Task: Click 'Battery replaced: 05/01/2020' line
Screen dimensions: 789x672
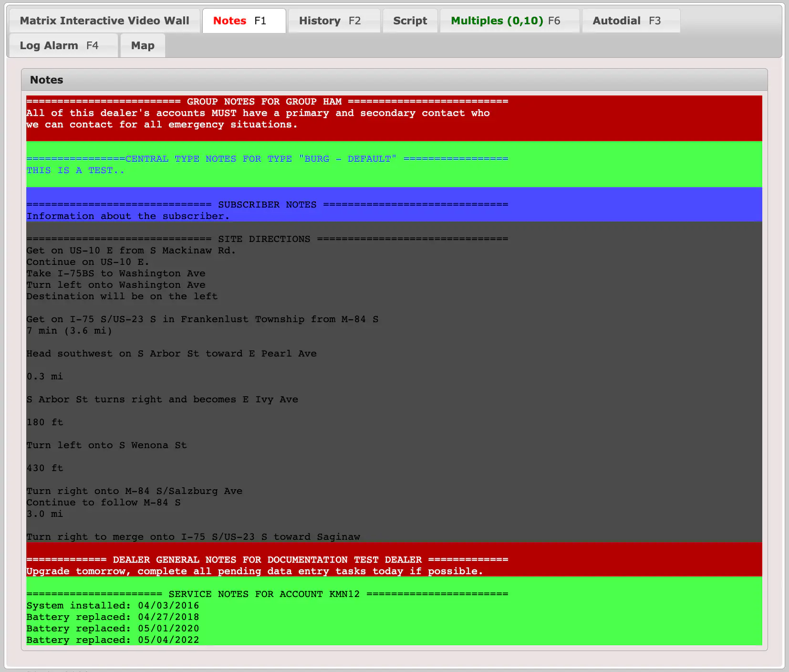Action: 113,629
